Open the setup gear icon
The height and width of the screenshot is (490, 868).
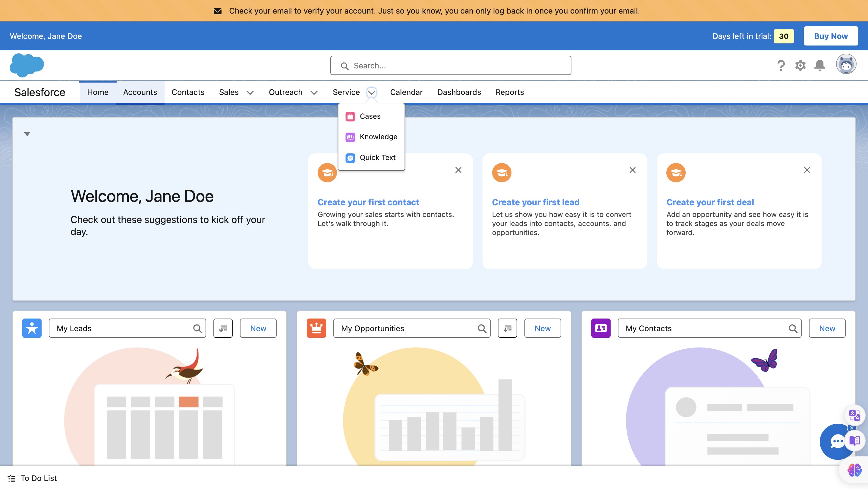click(800, 65)
